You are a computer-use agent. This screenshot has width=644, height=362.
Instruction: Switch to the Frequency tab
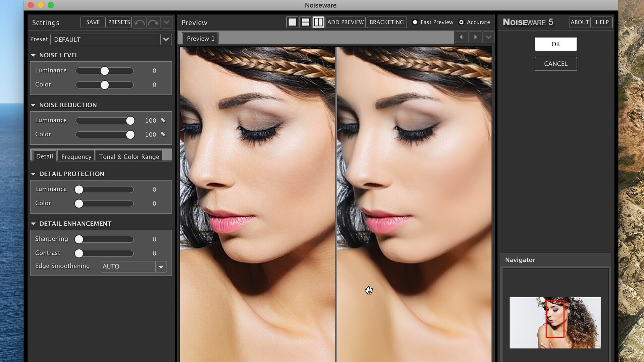(x=76, y=157)
